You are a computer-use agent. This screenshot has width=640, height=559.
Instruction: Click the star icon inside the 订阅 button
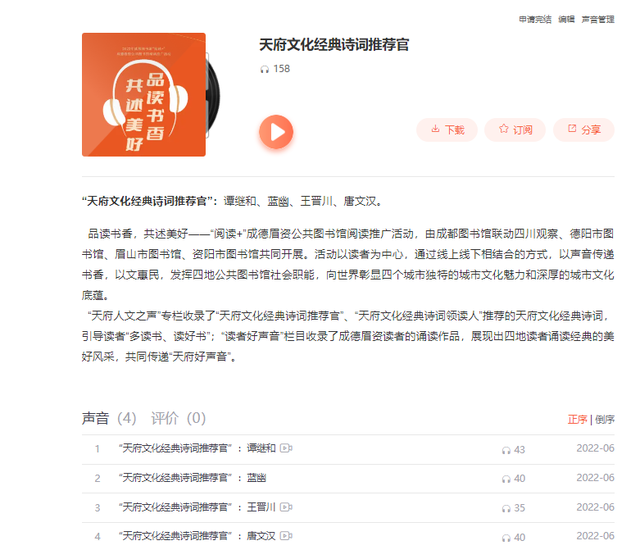[503, 129]
